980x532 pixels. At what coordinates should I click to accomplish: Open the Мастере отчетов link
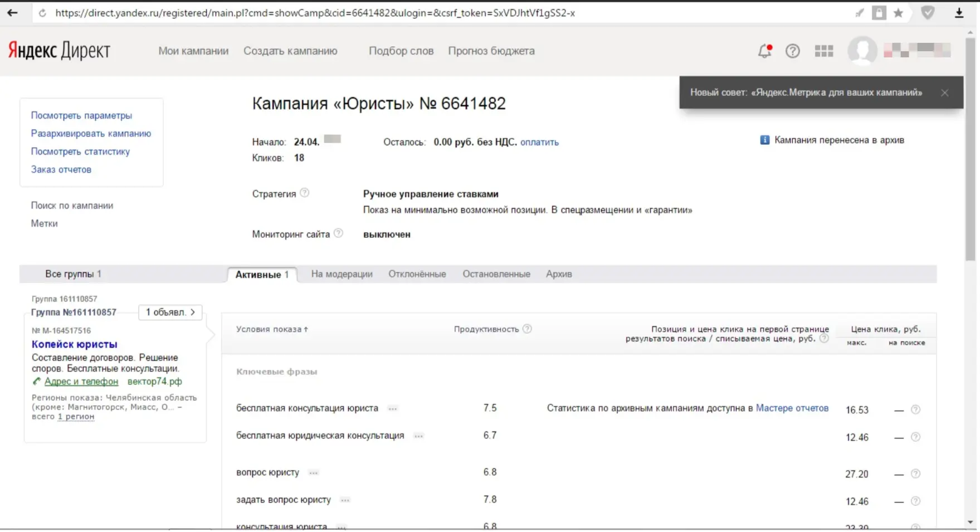792,408
